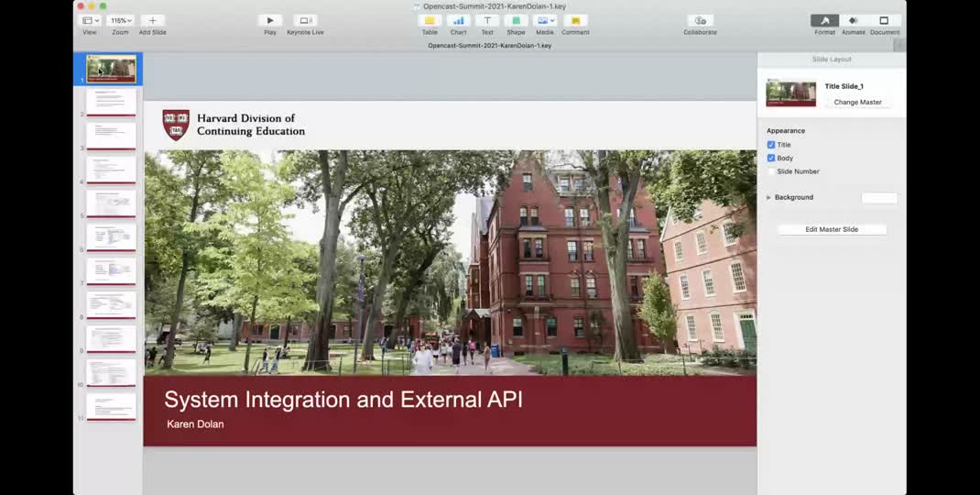Select slide 10 thumbnail in navigator
The image size is (980, 495).
click(111, 372)
